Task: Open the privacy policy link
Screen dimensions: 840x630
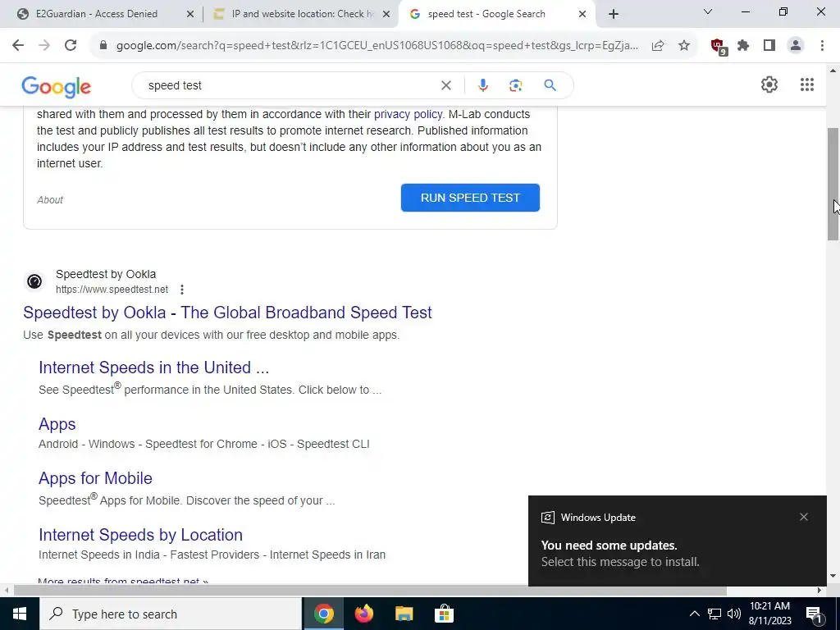Action: (409, 114)
